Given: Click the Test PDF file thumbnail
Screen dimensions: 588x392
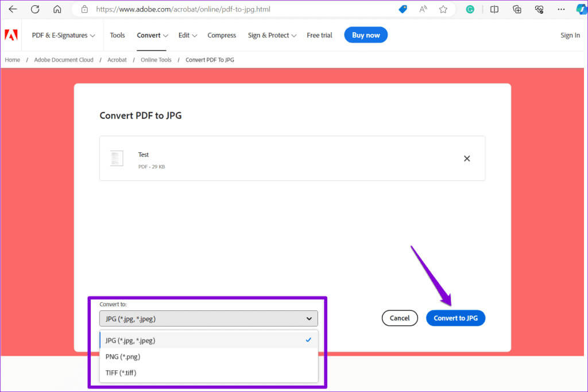Looking at the screenshot, I should [x=117, y=158].
